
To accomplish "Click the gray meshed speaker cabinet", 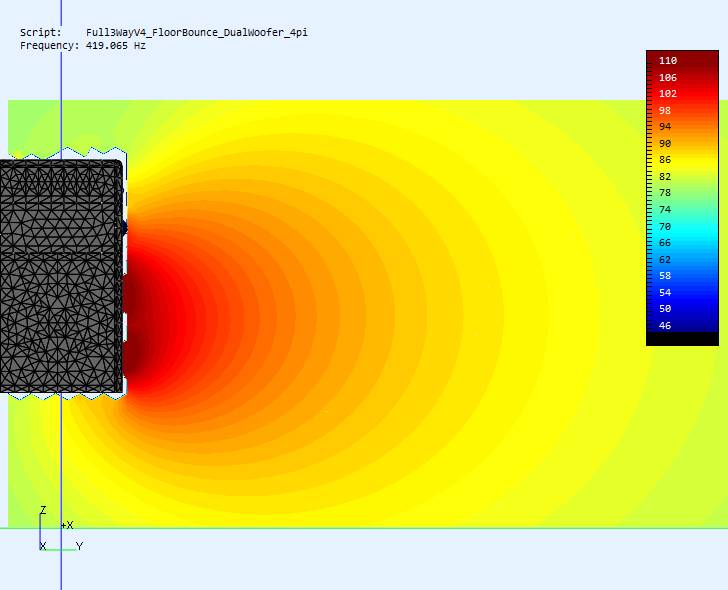I will (60, 276).
